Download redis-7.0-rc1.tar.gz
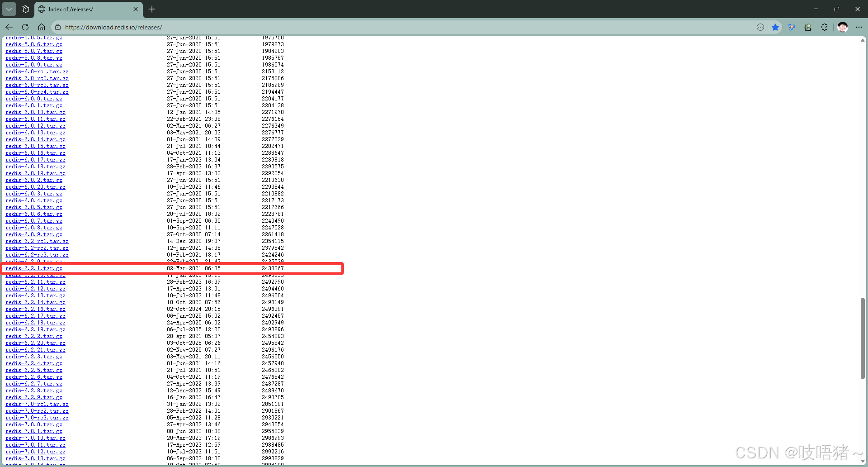This screenshot has width=868, height=467. tap(37, 404)
